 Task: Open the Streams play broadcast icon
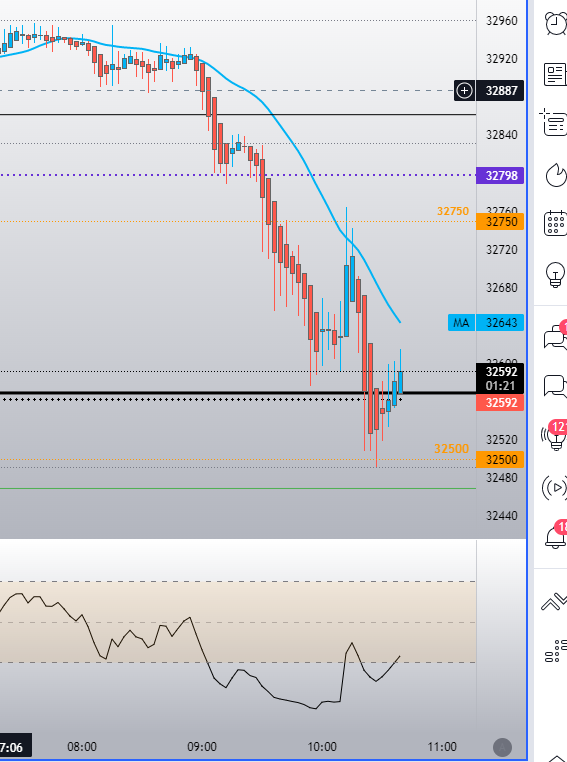pyautogui.click(x=555, y=487)
